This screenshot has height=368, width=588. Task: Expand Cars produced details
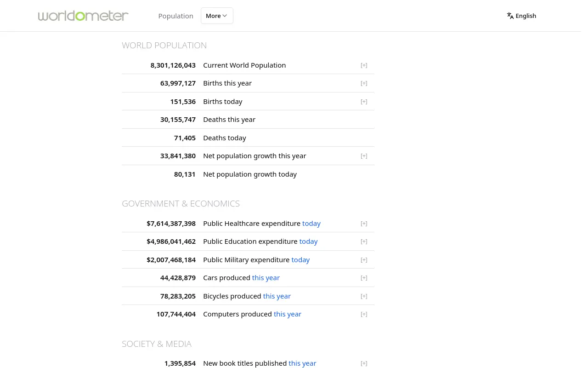point(364,278)
